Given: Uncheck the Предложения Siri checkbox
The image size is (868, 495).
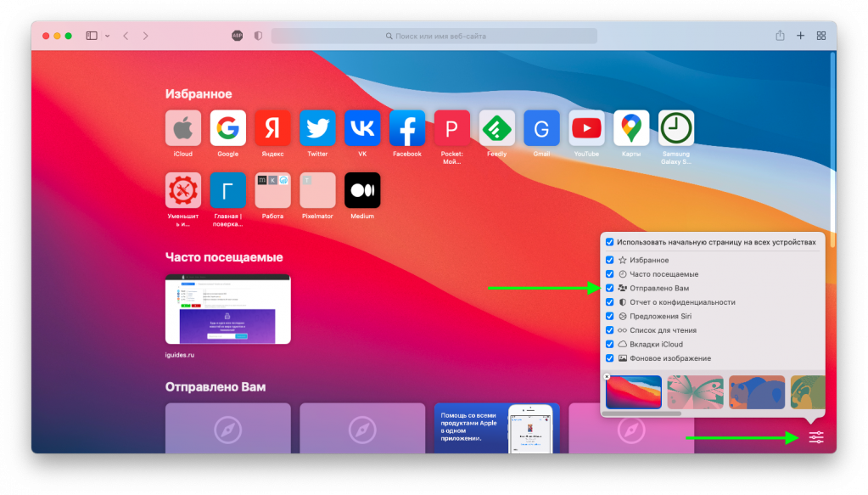Looking at the screenshot, I should click(609, 316).
